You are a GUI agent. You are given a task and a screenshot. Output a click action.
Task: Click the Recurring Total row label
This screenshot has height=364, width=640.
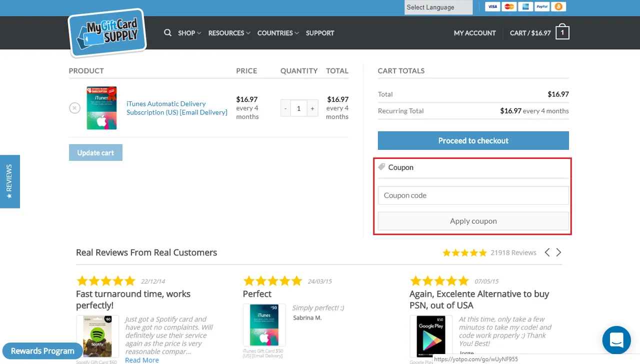[400, 111]
